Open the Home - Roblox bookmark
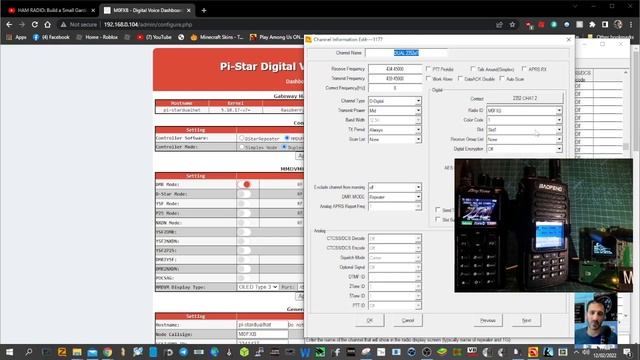The height and width of the screenshot is (360, 640). (x=97, y=37)
